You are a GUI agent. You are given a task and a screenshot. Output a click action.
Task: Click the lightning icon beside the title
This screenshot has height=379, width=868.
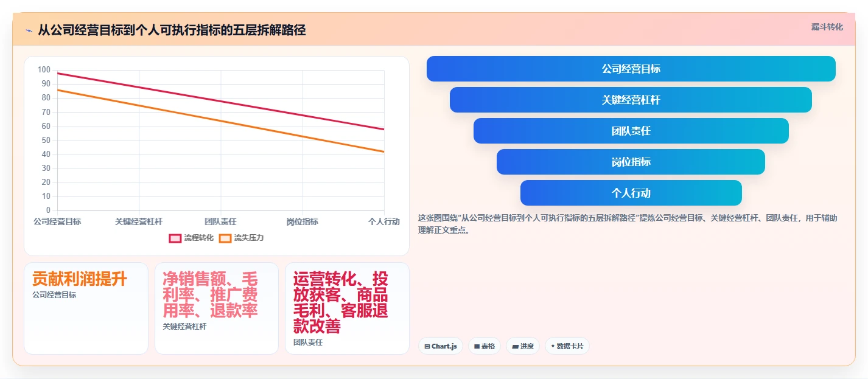click(29, 30)
